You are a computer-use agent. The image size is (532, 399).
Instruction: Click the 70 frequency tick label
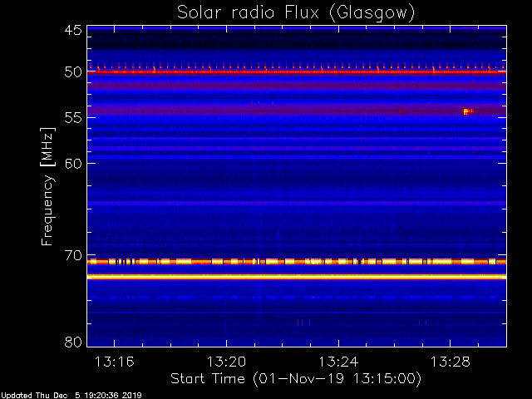click(x=73, y=255)
